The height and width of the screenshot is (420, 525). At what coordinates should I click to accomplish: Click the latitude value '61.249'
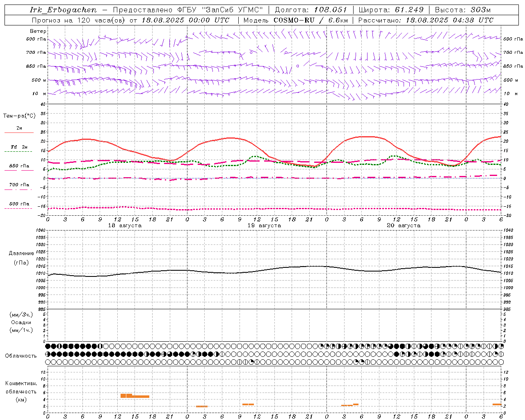[409, 10]
